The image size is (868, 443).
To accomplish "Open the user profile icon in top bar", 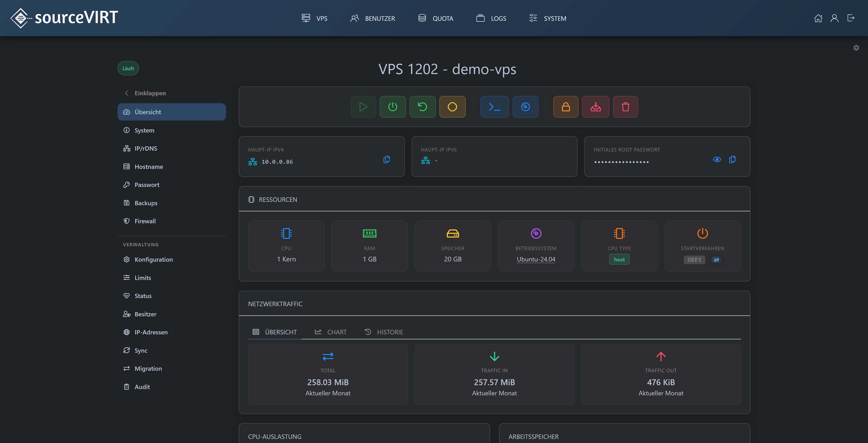I will pyautogui.click(x=834, y=18).
